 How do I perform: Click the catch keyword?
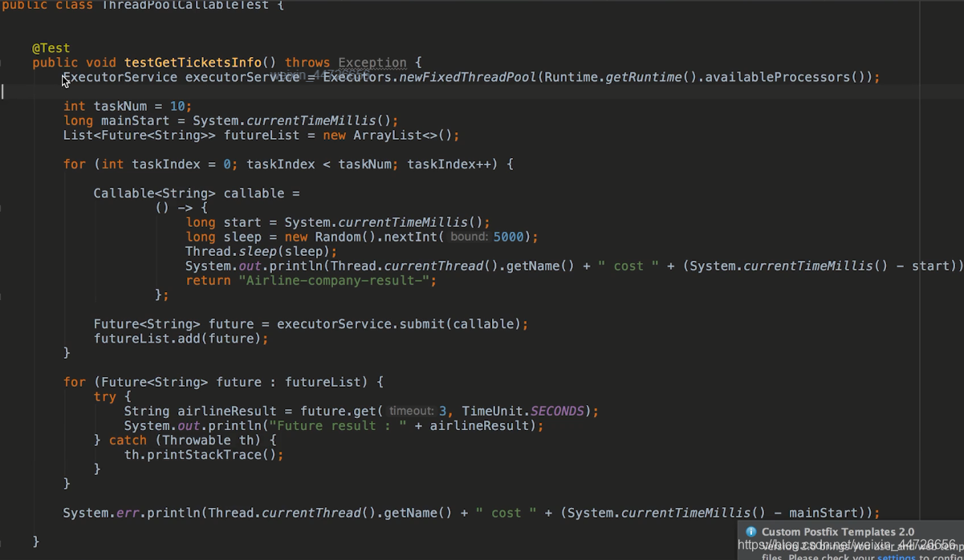click(x=128, y=440)
